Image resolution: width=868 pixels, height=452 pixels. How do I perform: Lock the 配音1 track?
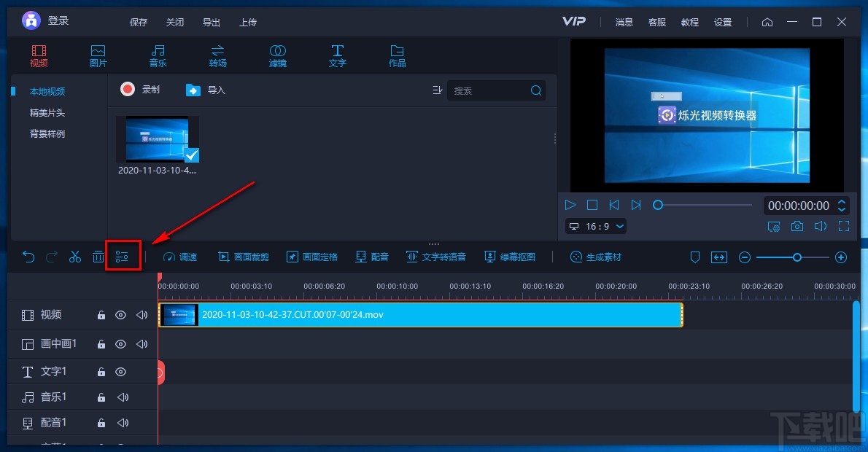pyautogui.click(x=101, y=423)
